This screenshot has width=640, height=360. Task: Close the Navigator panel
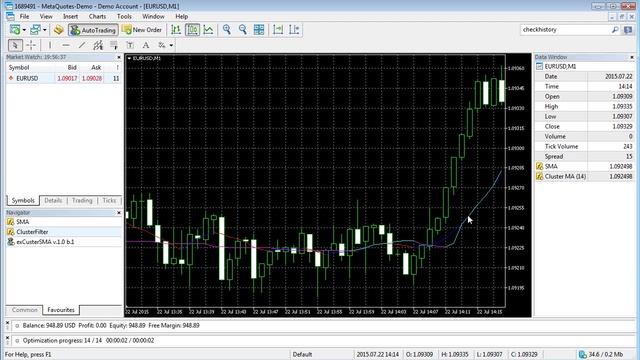tap(119, 213)
